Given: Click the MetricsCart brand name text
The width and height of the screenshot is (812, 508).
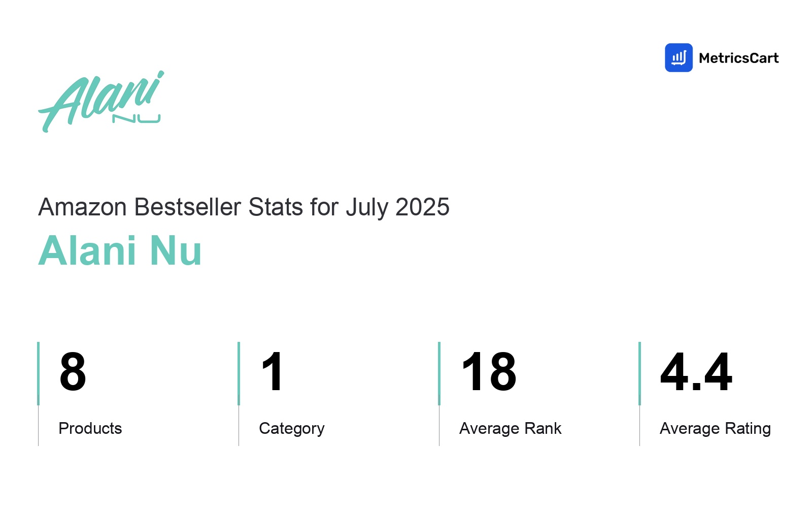Looking at the screenshot, I should 738,58.
